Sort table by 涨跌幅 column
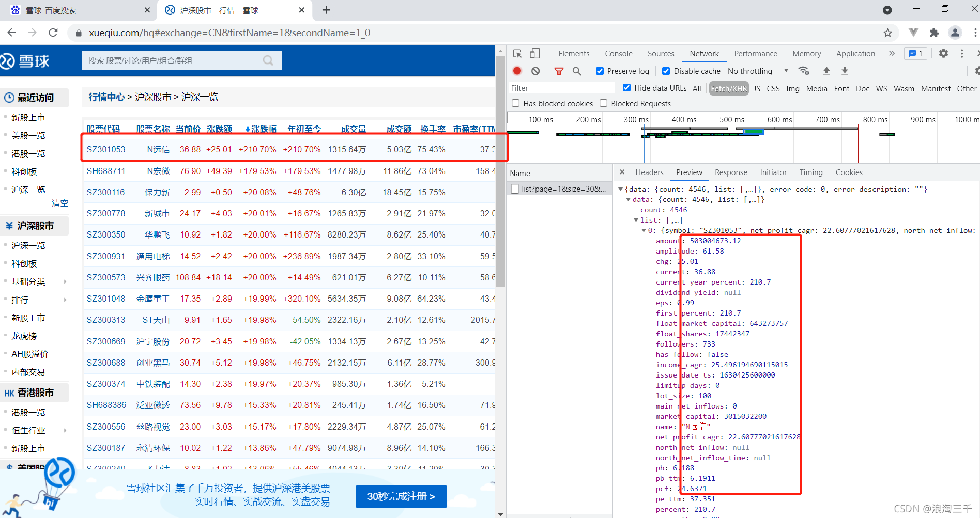This screenshot has height=518, width=980. [x=261, y=129]
